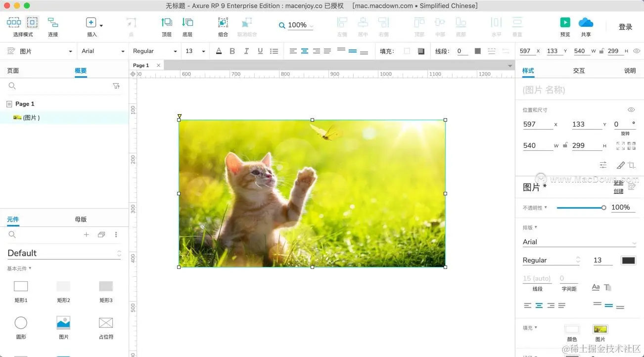Toggle italic formatting in toolbar

coord(246,51)
